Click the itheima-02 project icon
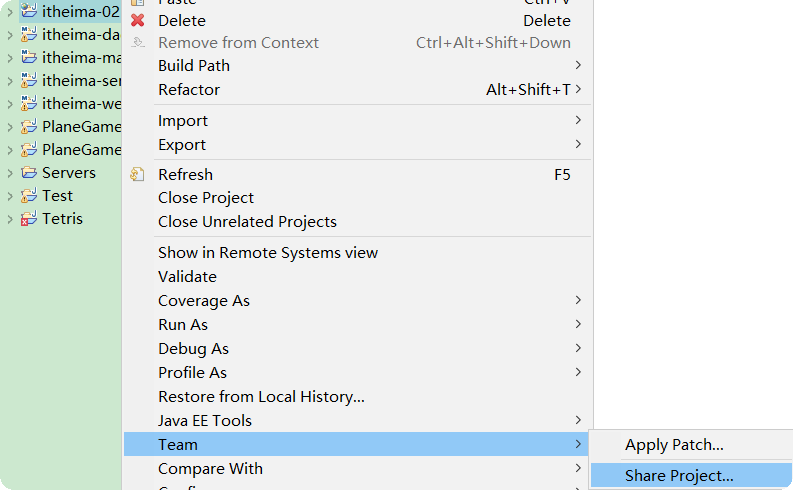The image size is (793, 490). click(29, 12)
